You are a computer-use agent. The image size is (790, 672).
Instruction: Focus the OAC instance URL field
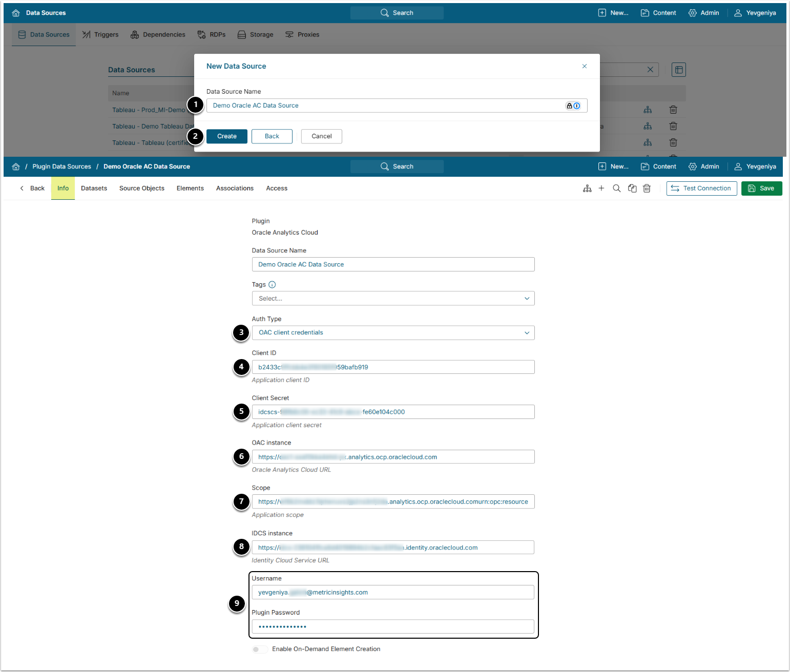tap(393, 457)
